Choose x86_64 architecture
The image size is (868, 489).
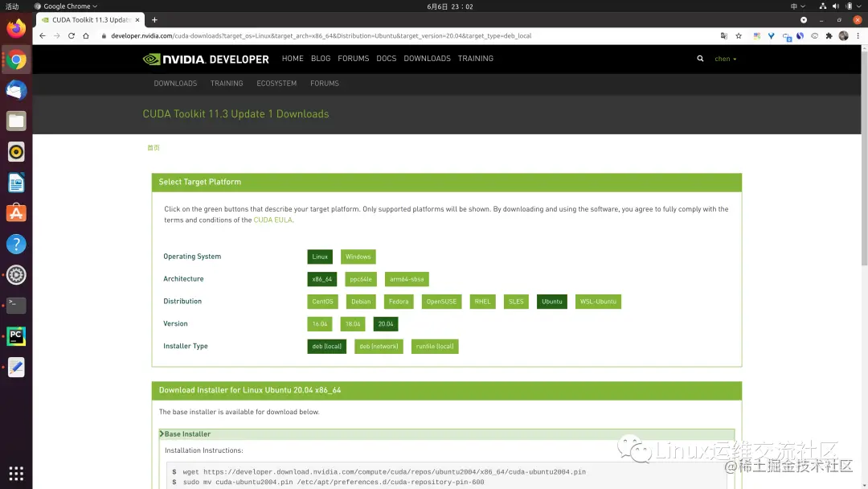(322, 279)
